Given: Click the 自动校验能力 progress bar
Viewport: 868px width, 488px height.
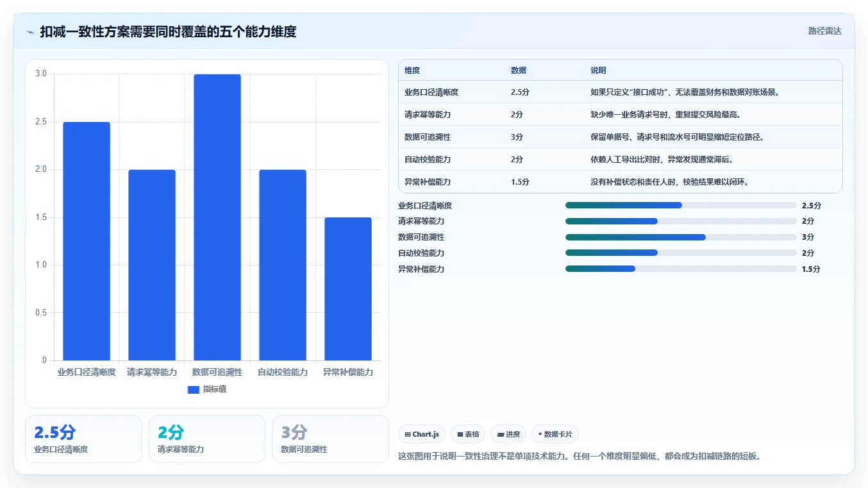Looking at the screenshot, I should 681,253.
